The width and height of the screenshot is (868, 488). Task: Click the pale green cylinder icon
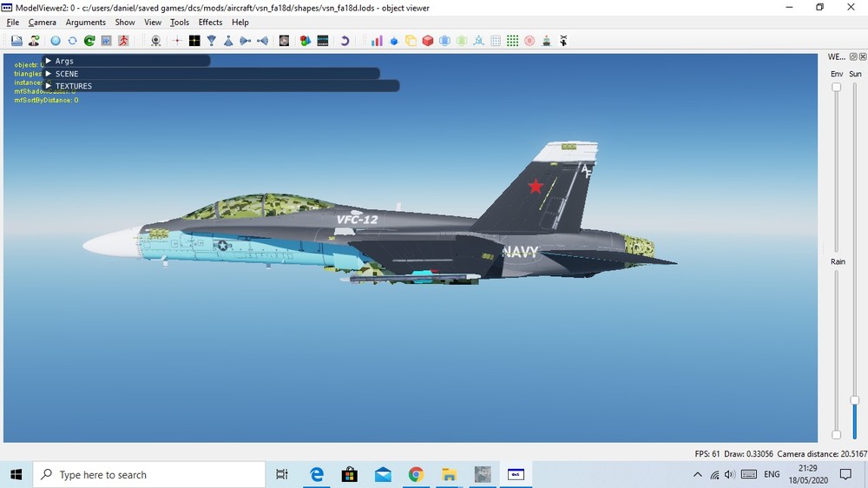462,41
